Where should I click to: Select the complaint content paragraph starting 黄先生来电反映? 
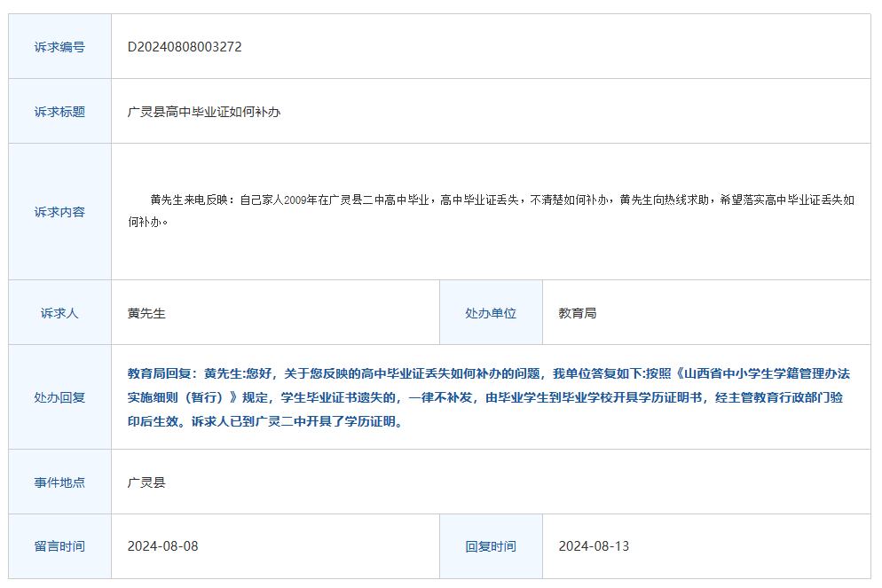[491, 211]
